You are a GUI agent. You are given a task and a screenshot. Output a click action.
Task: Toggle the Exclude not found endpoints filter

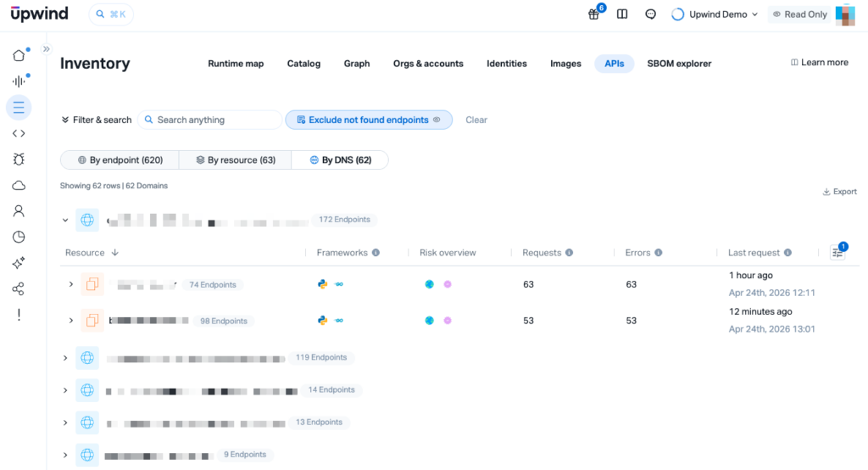(x=369, y=120)
